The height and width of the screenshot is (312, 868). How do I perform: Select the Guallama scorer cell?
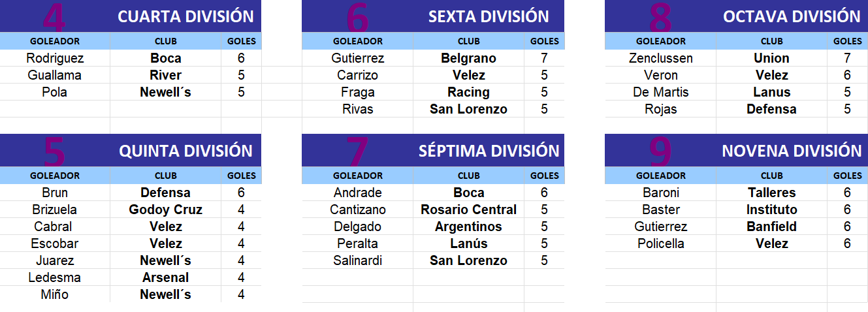[55, 75]
